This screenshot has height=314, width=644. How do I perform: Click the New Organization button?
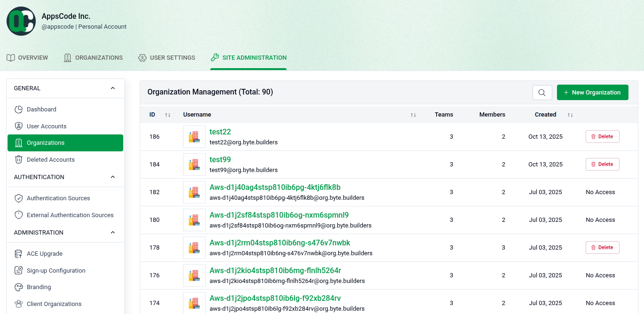click(592, 92)
